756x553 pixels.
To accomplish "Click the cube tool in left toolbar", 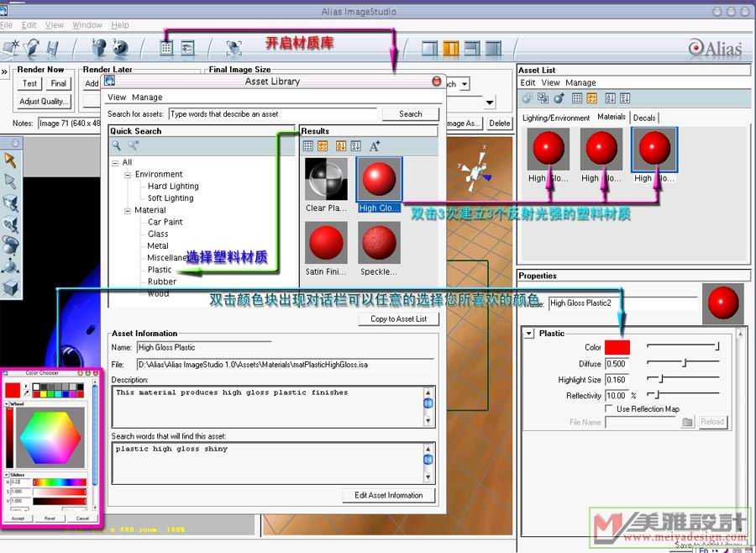I will (x=10, y=287).
